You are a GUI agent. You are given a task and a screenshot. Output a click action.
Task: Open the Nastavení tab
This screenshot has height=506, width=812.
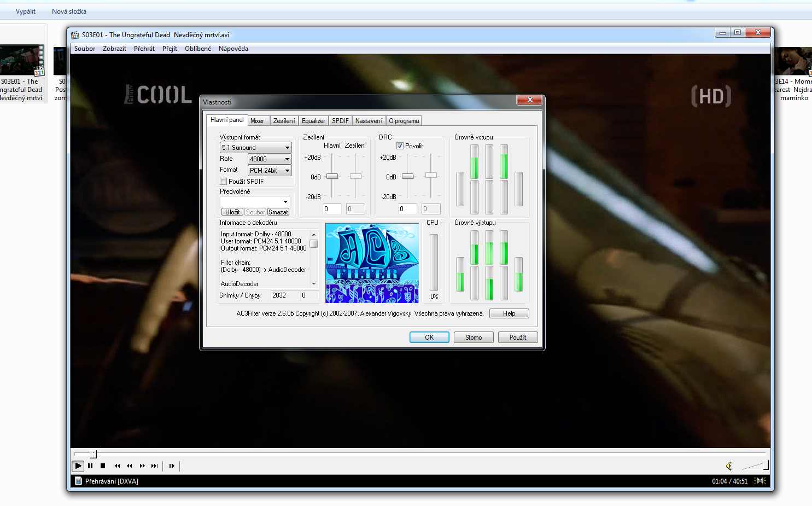point(369,121)
